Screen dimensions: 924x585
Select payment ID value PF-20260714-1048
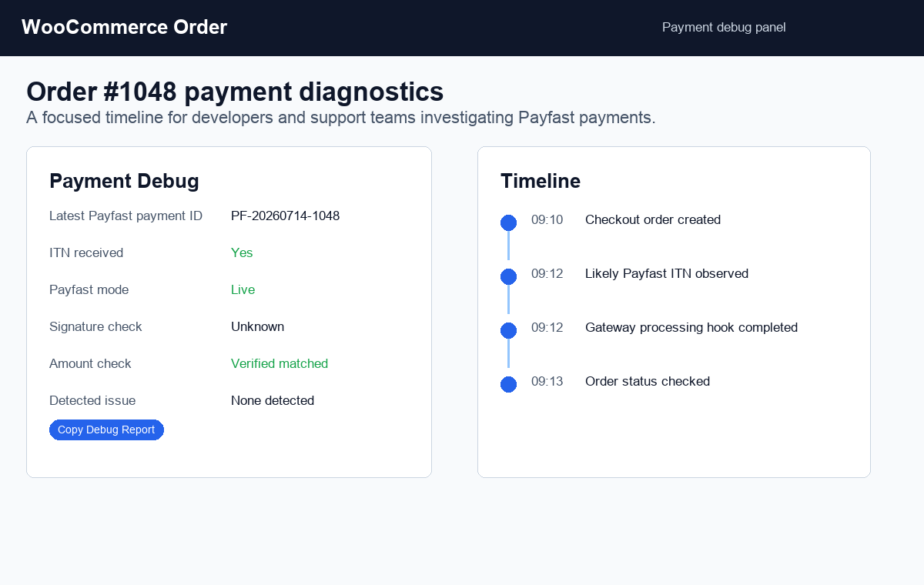click(285, 216)
